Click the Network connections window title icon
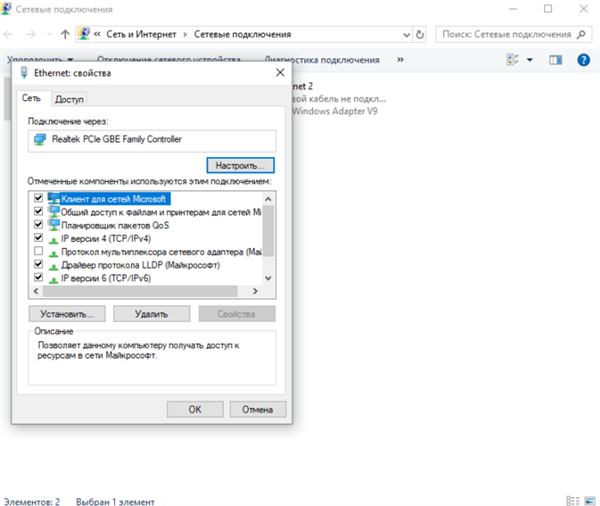The width and height of the screenshot is (600, 506). coord(6,8)
